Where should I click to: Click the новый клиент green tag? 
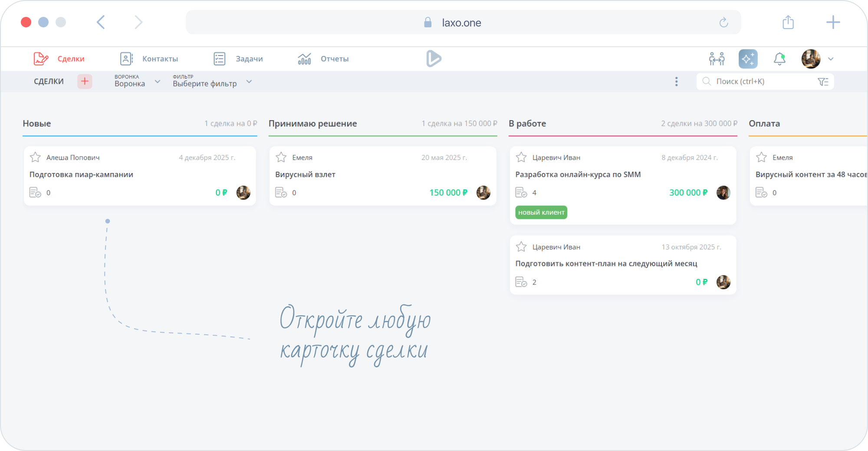pos(541,212)
